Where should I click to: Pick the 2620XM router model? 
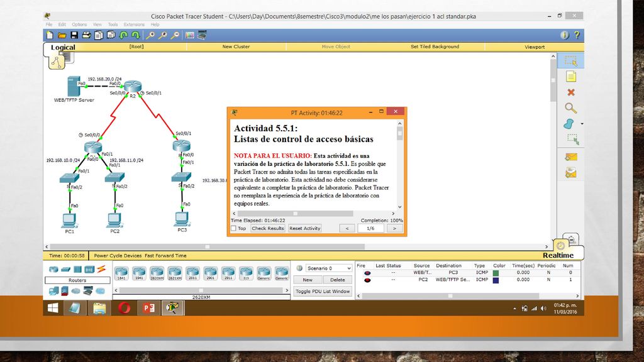click(157, 273)
